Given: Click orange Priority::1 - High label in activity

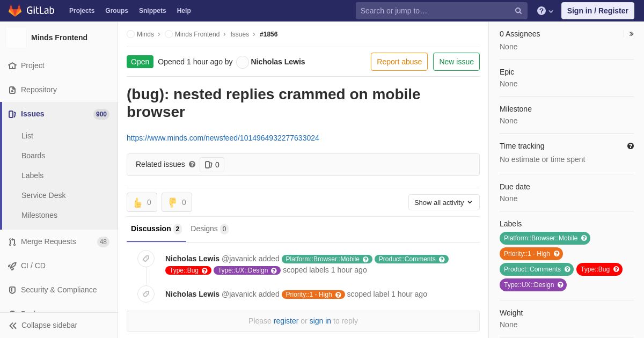Looking at the screenshot, I should 313,295.
